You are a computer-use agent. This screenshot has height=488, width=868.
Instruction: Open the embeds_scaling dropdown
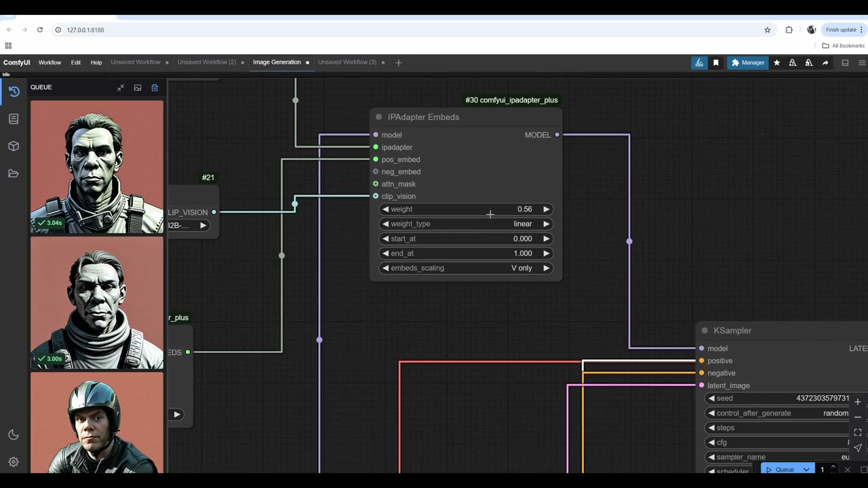click(x=466, y=268)
